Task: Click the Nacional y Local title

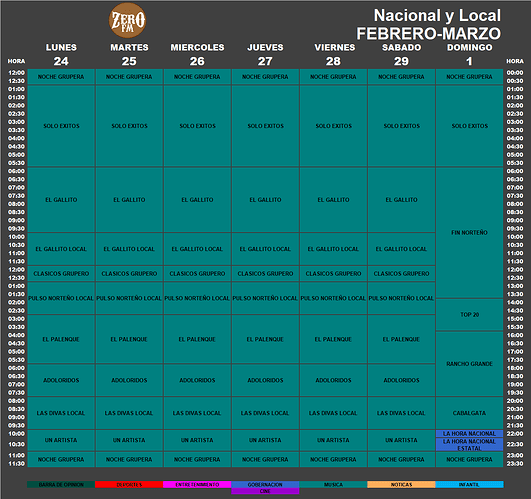Action: point(437,16)
